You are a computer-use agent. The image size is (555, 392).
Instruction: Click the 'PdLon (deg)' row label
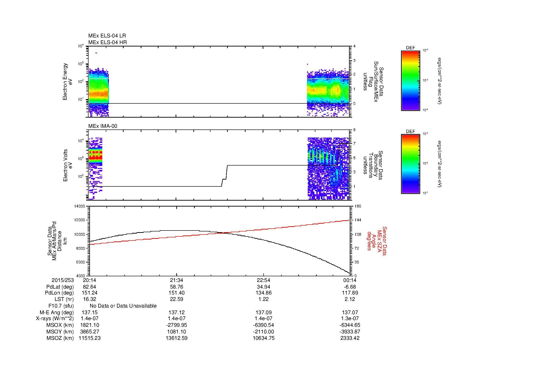(60, 293)
